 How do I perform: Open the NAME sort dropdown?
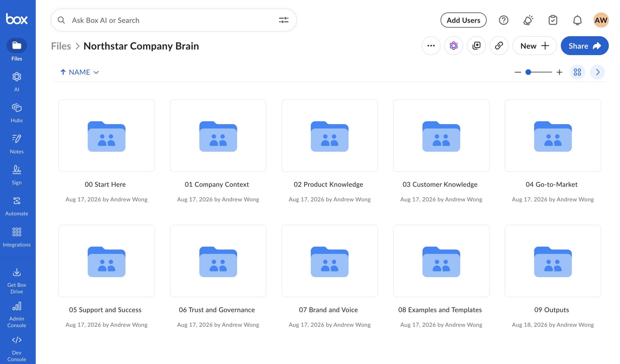84,72
